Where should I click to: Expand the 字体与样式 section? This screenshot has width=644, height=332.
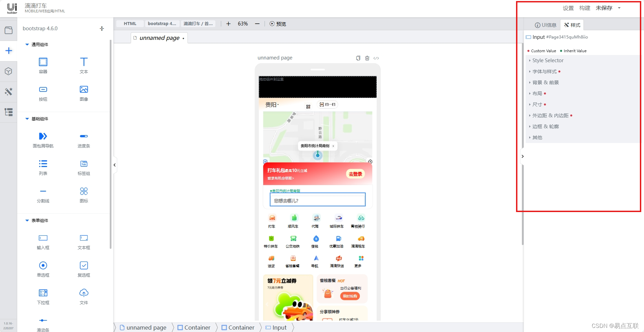[x=582, y=71]
